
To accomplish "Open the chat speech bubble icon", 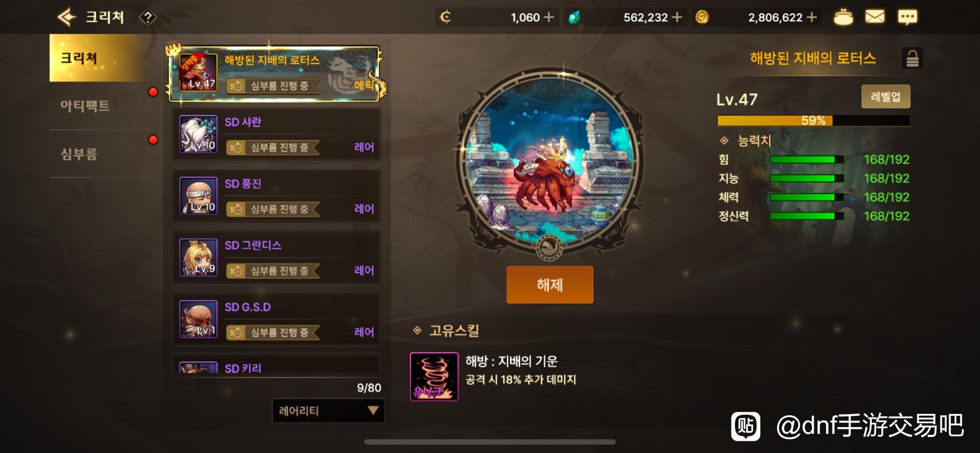I will [907, 18].
